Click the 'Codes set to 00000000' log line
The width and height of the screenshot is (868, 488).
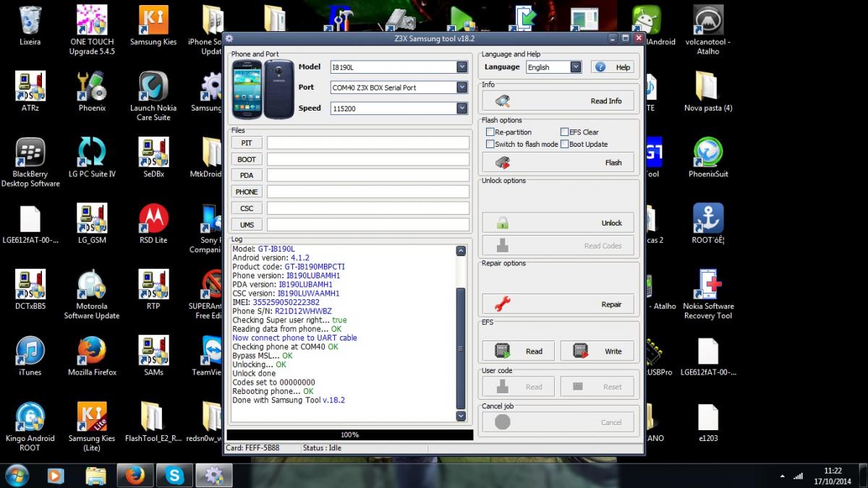273,382
